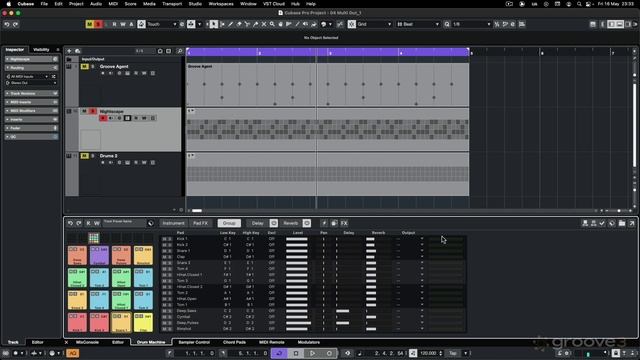Open the Grid snap type dropdown

coord(374,24)
